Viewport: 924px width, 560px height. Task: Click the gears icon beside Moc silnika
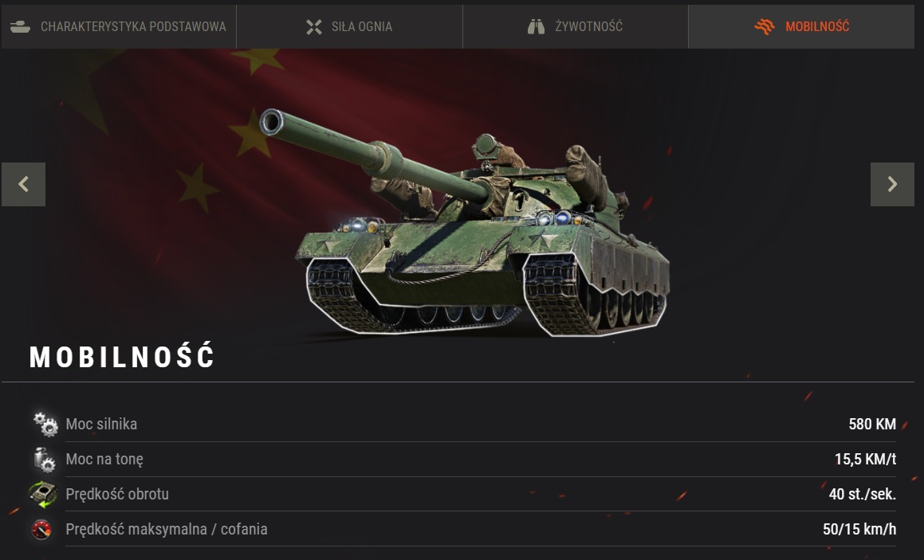coord(45,424)
